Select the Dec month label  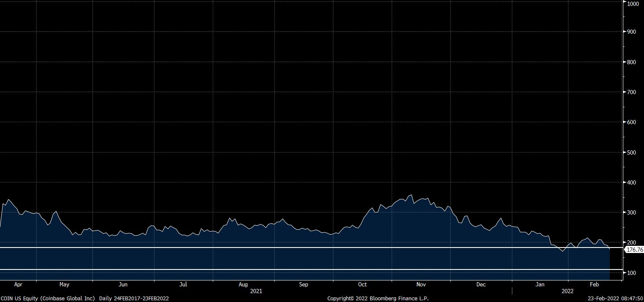(x=481, y=285)
